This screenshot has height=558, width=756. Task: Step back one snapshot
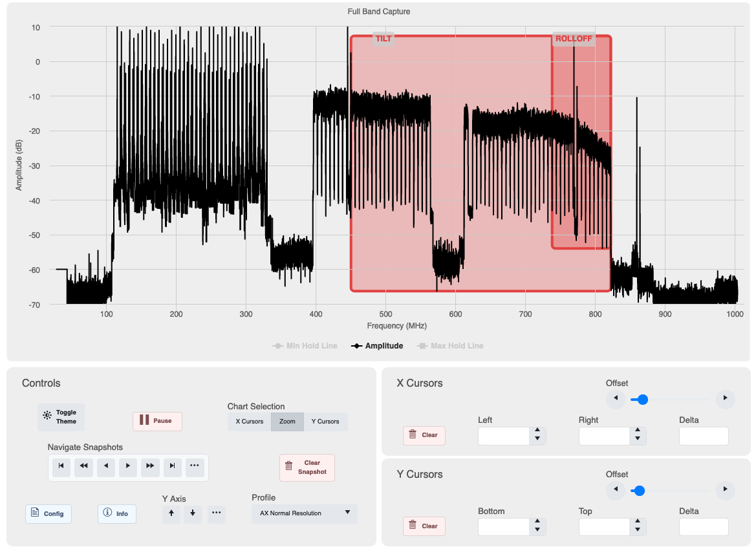(x=105, y=466)
